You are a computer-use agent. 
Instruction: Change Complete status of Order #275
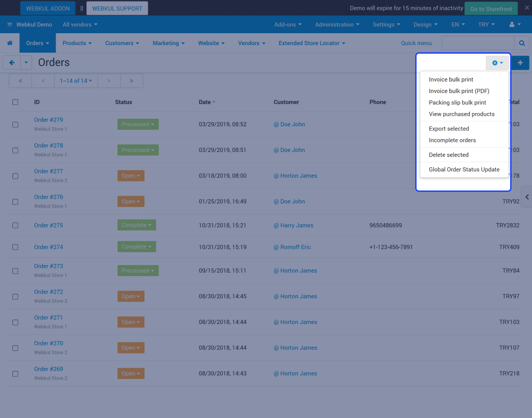(x=136, y=225)
